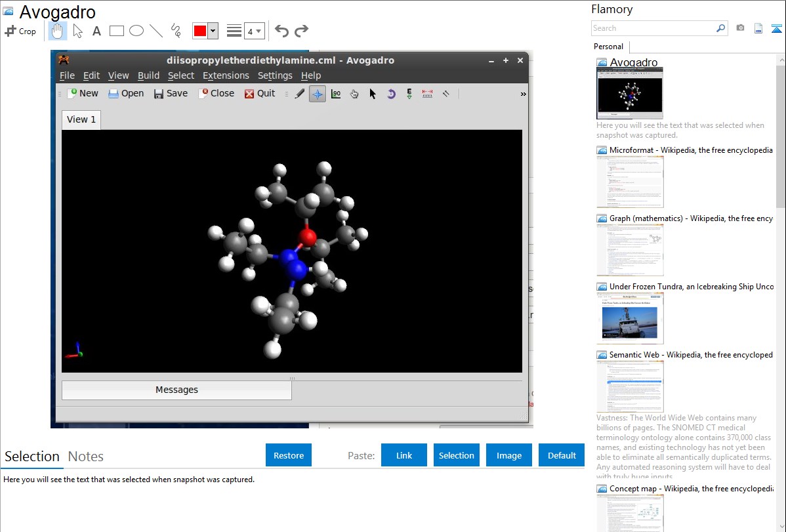Select the Navigate star tool
Screen dimensions: 786x532
point(318,93)
